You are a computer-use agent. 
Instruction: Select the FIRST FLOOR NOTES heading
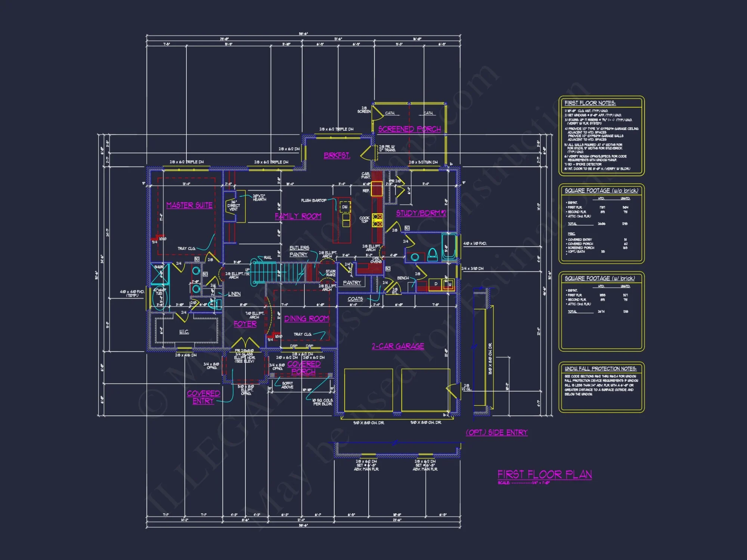[590, 103]
